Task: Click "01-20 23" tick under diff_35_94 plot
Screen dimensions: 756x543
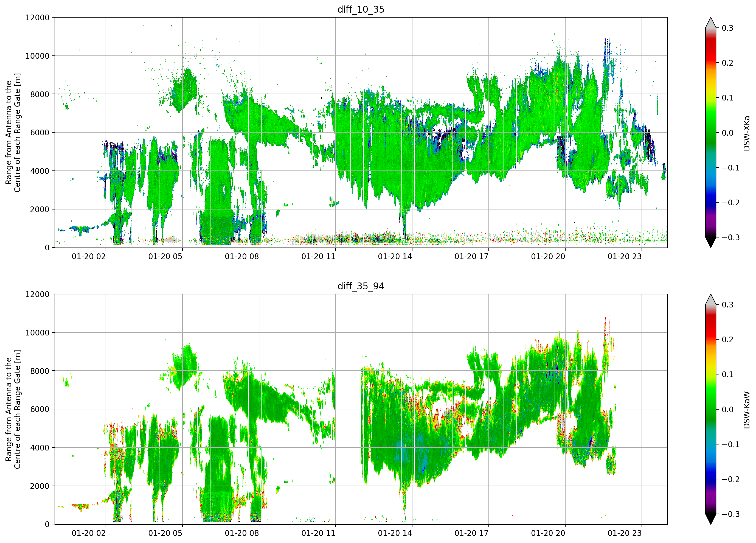Action: click(625, 533)
